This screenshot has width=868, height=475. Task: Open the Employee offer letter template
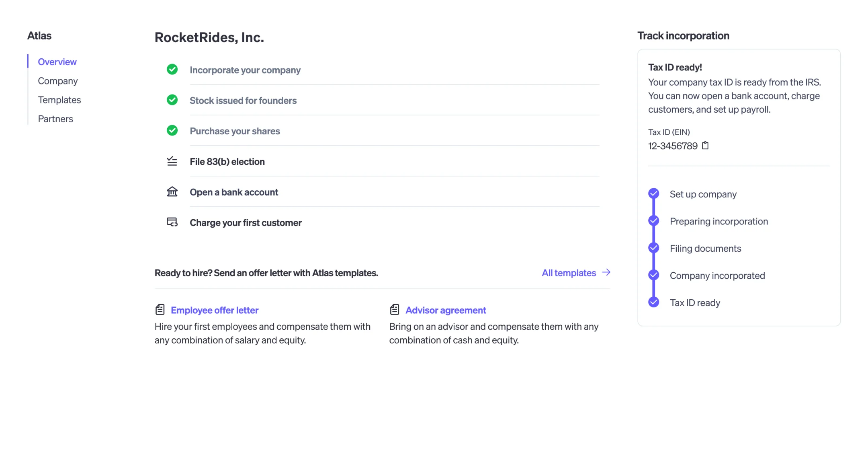[215, 310]
